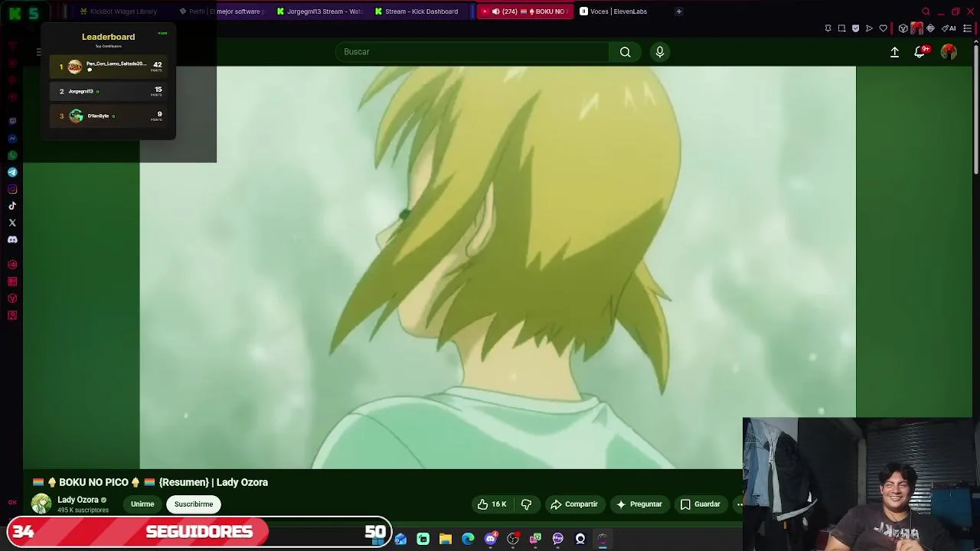
Task: Switch to the Voces | ElevenLabs tab
Action: [x=620, y=11]
